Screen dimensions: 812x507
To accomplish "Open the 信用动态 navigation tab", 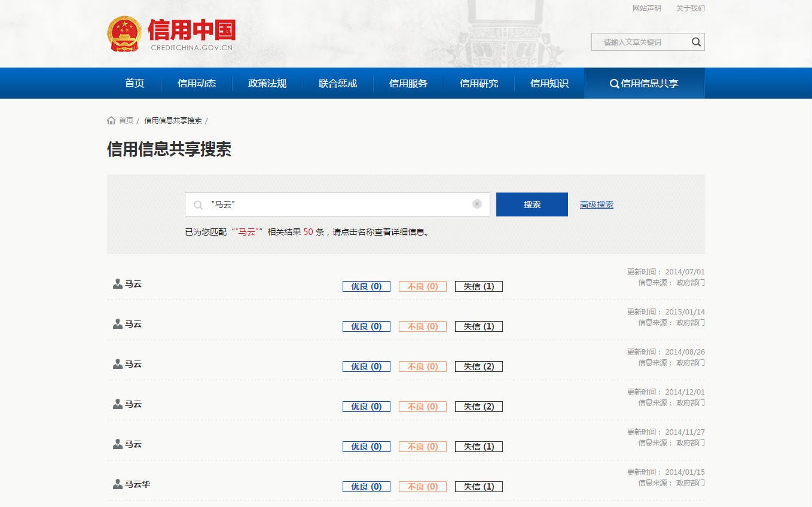I will [x=197, y=83].
